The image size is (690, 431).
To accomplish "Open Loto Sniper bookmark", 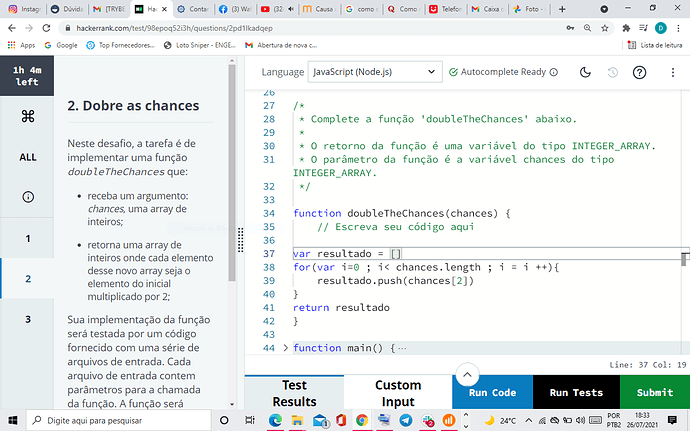I will point(199,45).
